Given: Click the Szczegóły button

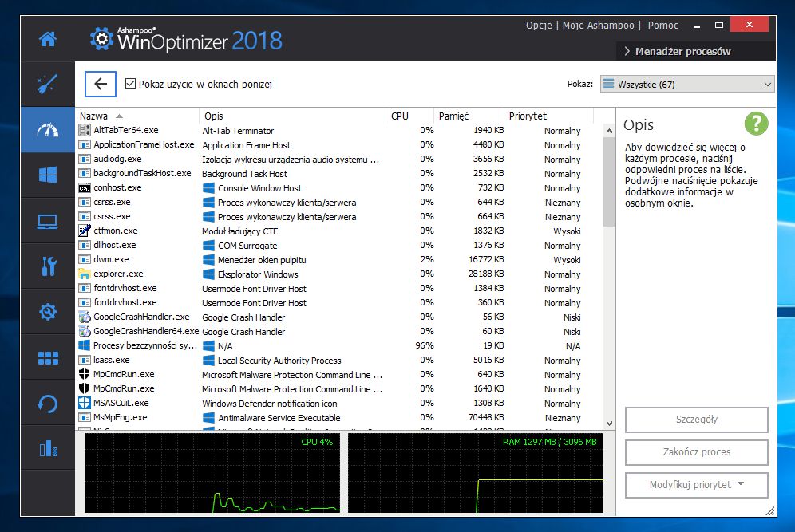Looking at the screenshot, I should coord(696,420).
